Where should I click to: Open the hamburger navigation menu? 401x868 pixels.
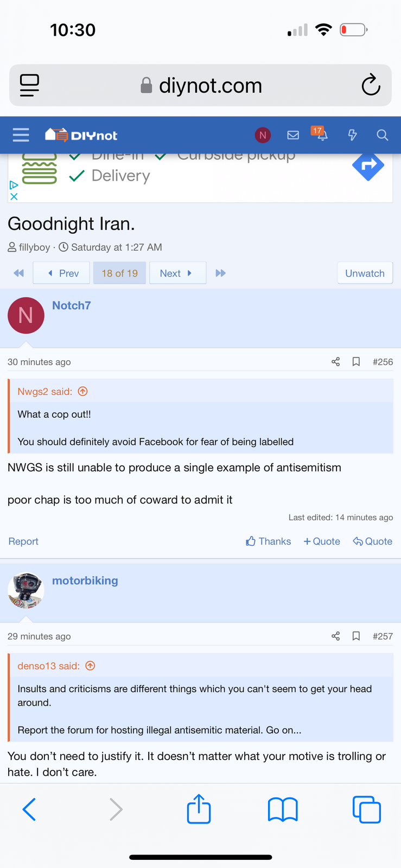pos(21,135)
